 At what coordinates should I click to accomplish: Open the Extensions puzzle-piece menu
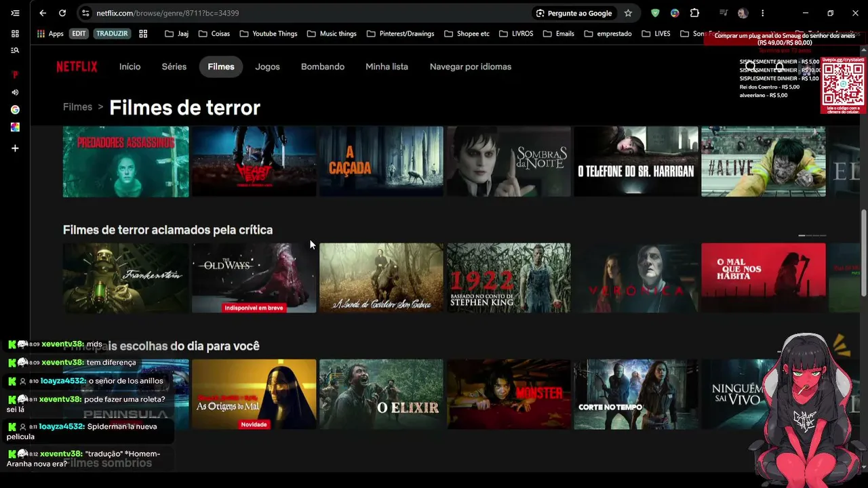(694, 13)
